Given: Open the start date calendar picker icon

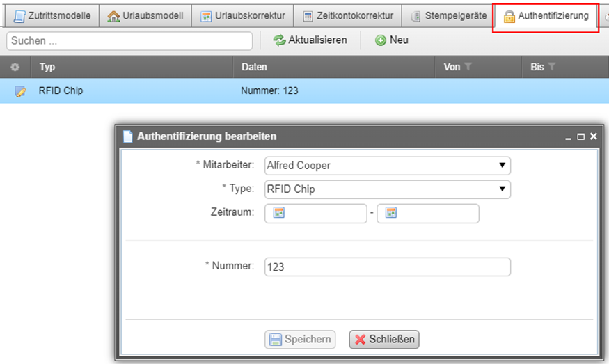Looking at the screenshot, I should click(278, 213).
